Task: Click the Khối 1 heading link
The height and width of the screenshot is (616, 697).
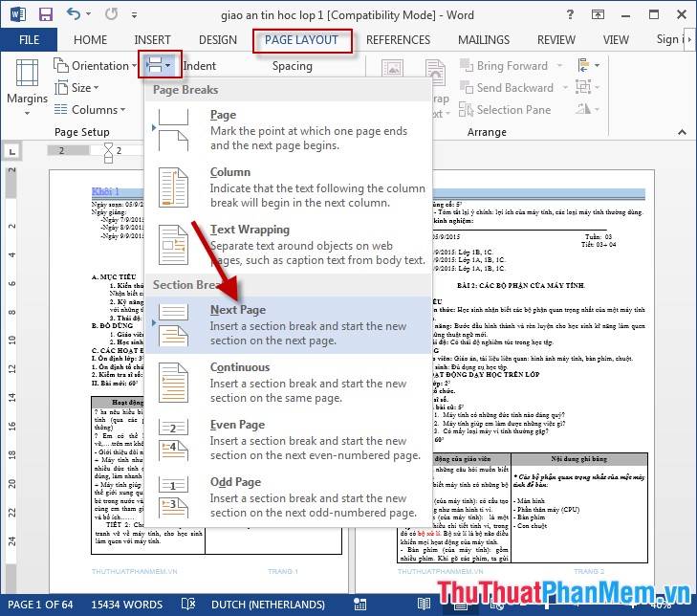Action: pyautogui.click(x=105, y=191)
